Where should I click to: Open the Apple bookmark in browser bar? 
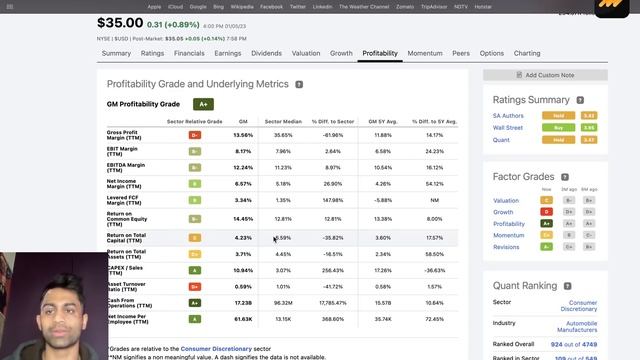tap(154, 7)
